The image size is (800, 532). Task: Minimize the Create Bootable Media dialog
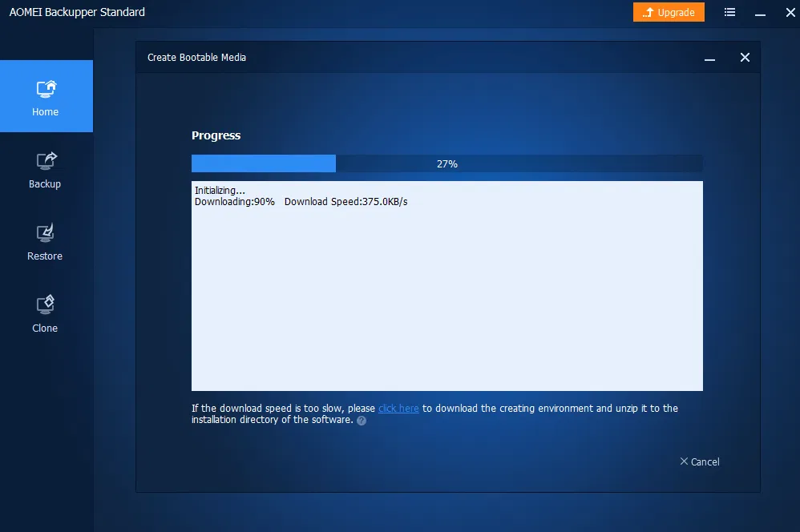click(709, 58)
